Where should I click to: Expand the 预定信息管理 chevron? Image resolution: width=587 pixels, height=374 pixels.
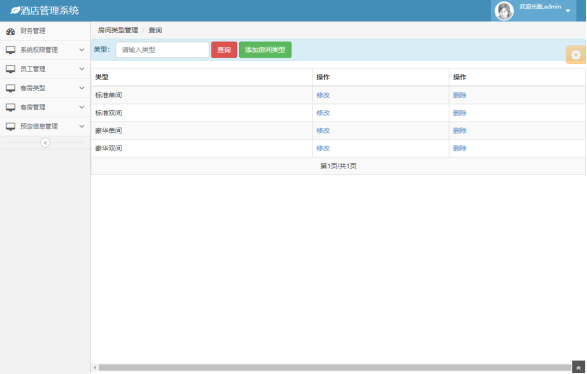tap(82, 126)
